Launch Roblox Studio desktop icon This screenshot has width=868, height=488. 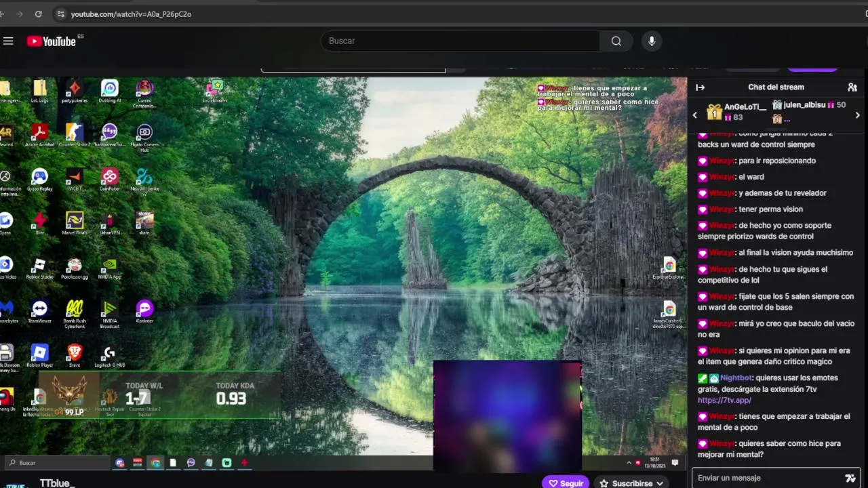pos(40,268)
